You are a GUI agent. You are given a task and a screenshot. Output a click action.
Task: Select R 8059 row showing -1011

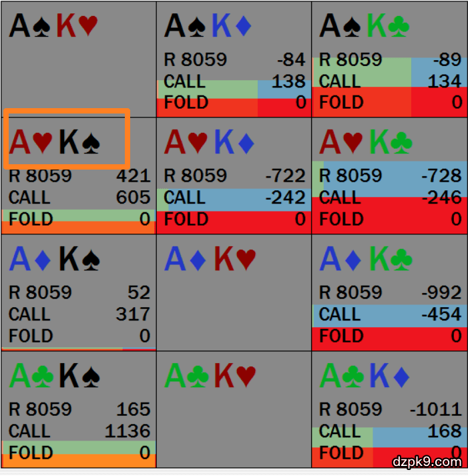[x=389, y=409]
